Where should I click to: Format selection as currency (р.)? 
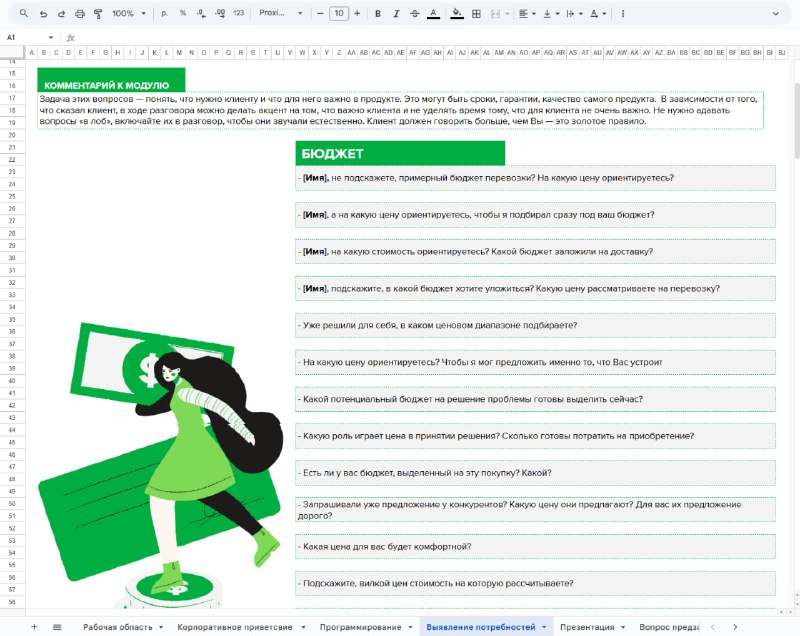[x=164, y=13]
